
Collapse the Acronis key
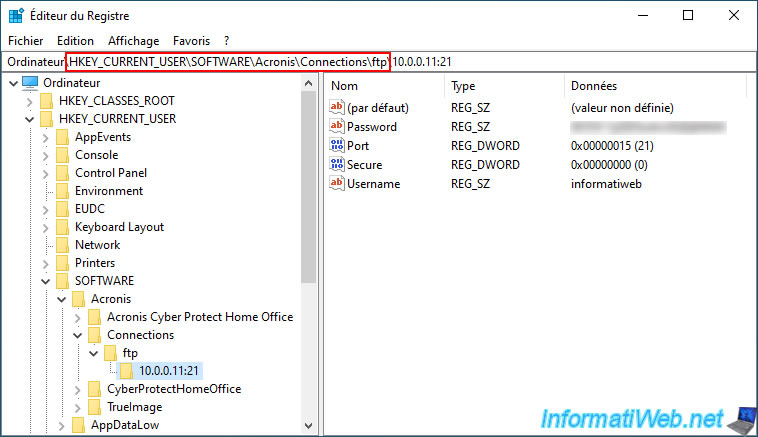coord(61,299)
